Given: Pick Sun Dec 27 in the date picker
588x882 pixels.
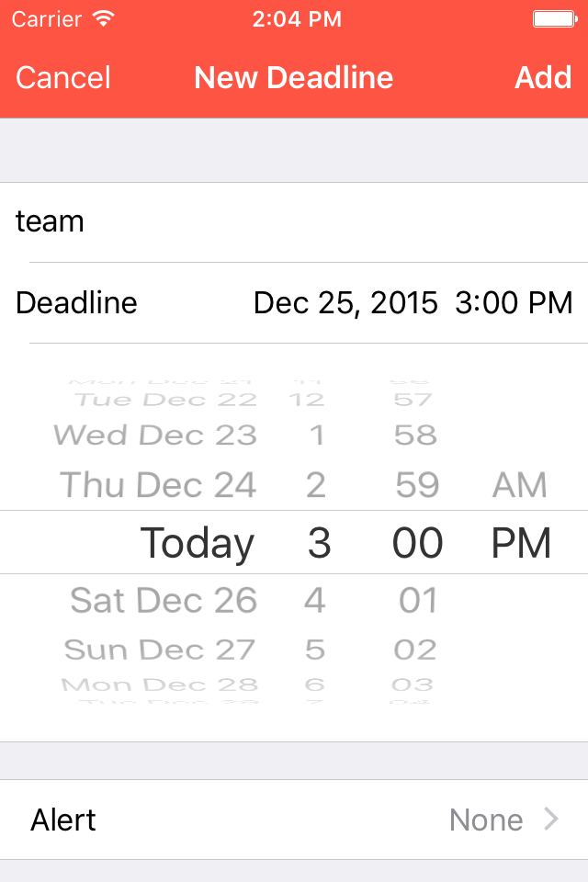Looking at the screenshot, I should [x=160, y=650].
